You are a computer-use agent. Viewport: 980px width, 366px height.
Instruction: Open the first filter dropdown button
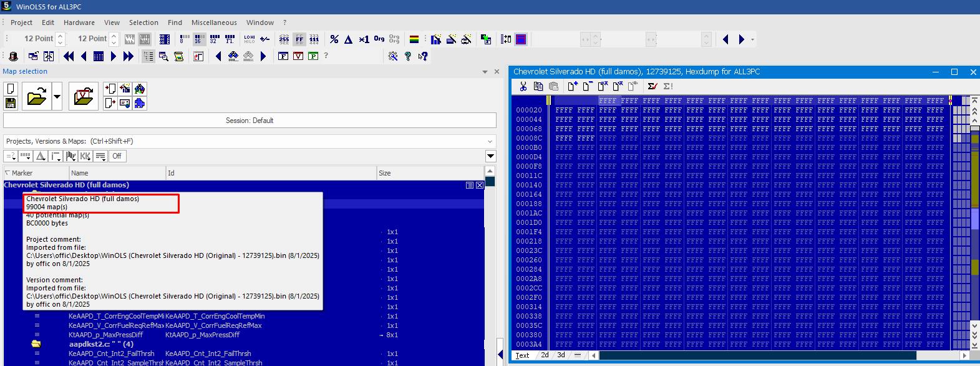[11, 156]
